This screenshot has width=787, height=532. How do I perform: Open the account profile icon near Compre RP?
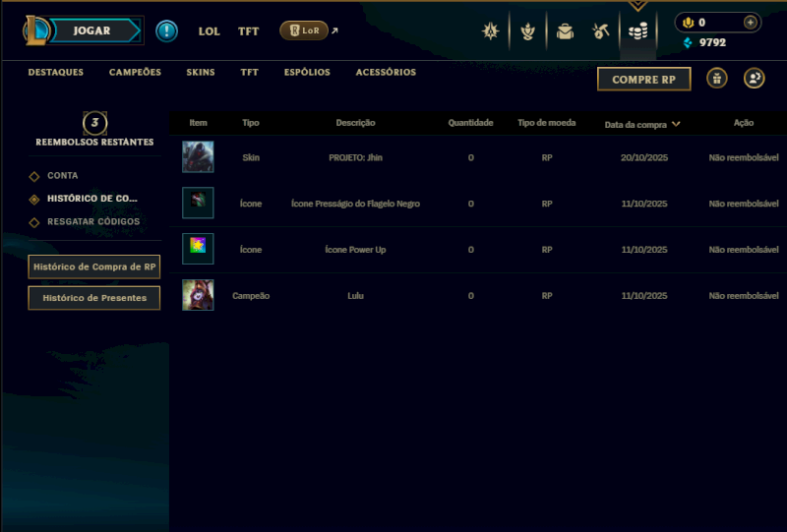tap(754, 79)
